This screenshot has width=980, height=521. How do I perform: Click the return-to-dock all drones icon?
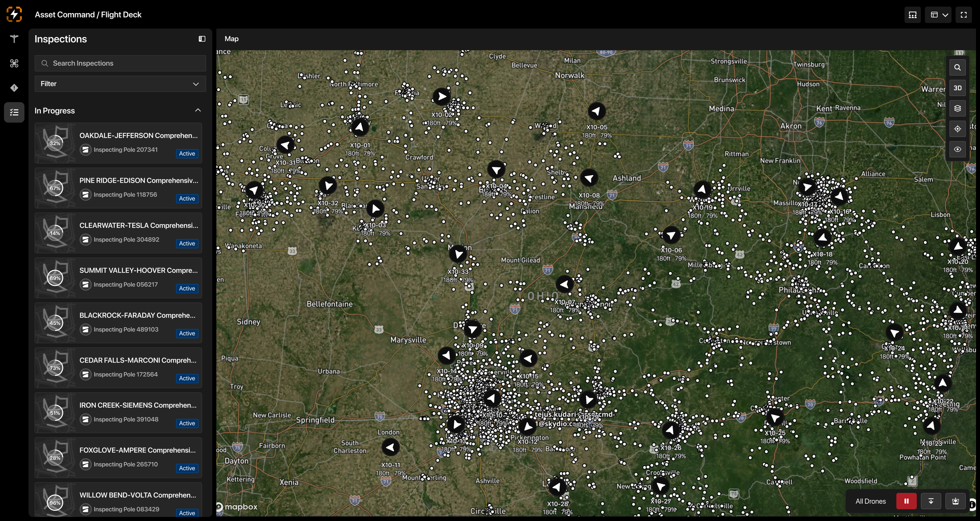click(x=955, y=501)
